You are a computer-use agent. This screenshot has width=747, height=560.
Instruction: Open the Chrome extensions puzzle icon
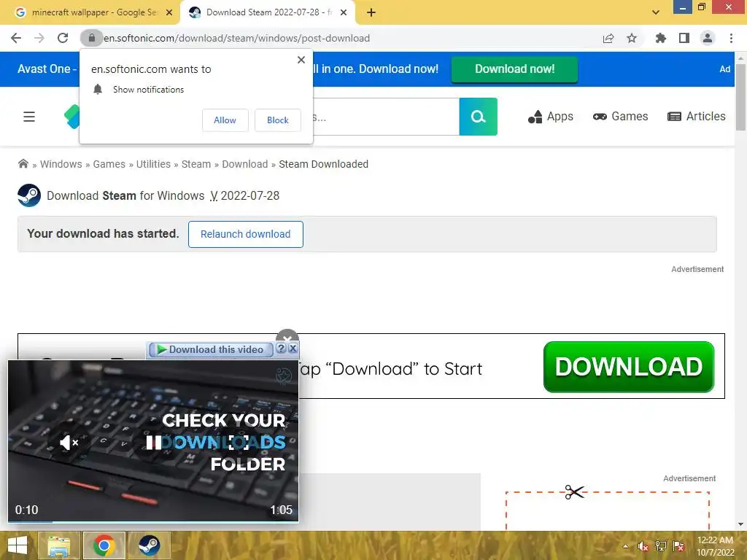661,38
